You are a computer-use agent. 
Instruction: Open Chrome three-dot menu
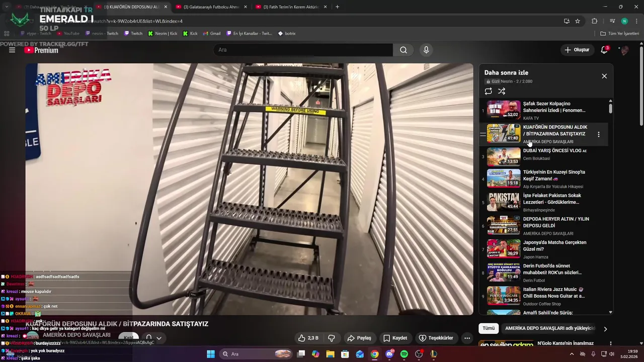pyautogui.click(x=636, y=21)
